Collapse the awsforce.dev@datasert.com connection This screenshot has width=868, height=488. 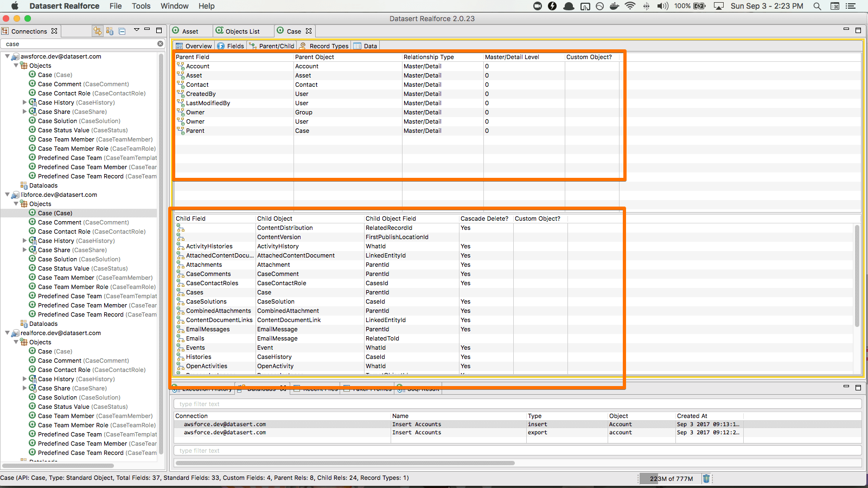coord(7,56)
